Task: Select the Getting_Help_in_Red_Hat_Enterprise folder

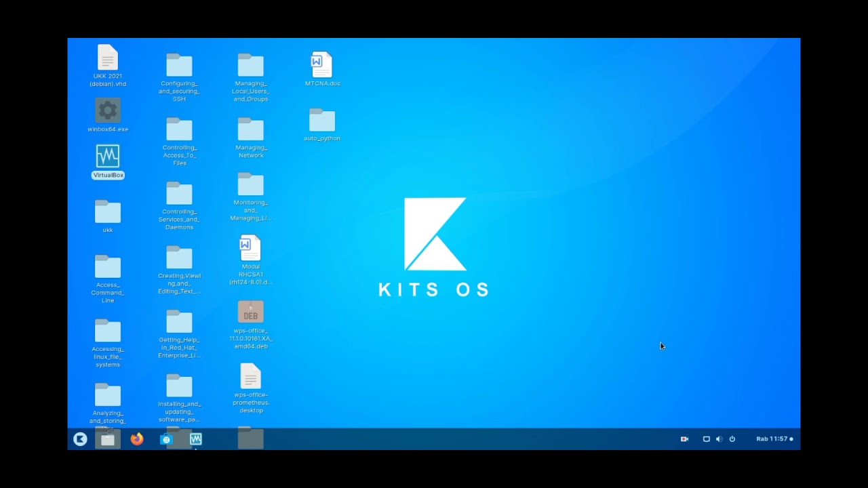Action: click(x=179, y=333)
